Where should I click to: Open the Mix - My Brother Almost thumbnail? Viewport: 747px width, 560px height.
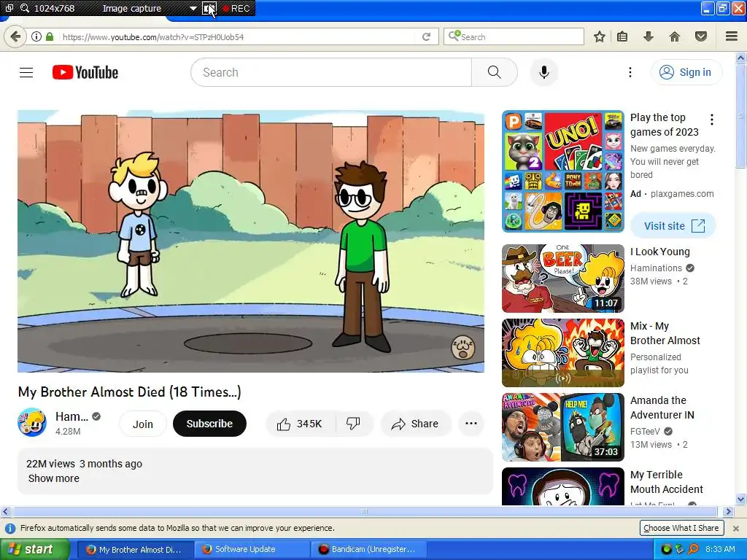click(562, 353)
